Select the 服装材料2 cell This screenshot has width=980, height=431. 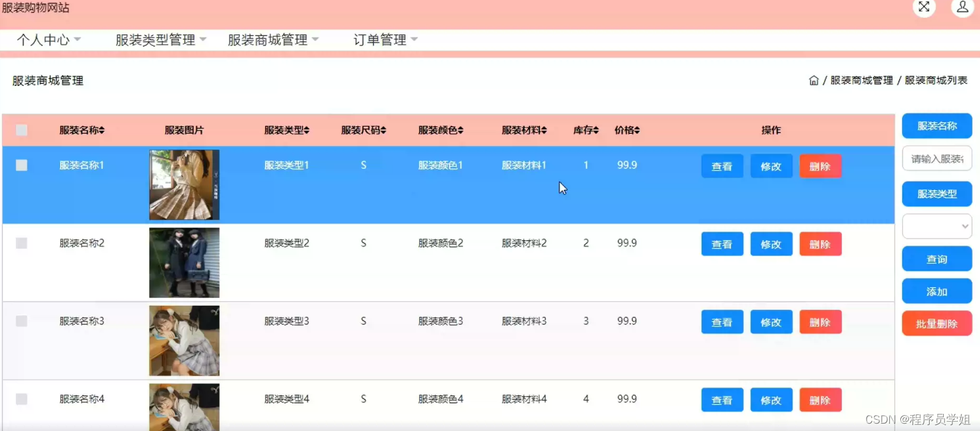click(524, 243)
